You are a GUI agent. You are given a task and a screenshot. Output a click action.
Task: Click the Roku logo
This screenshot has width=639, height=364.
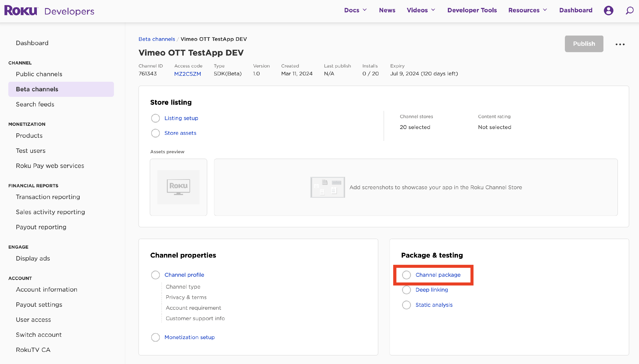coord(21,10)
